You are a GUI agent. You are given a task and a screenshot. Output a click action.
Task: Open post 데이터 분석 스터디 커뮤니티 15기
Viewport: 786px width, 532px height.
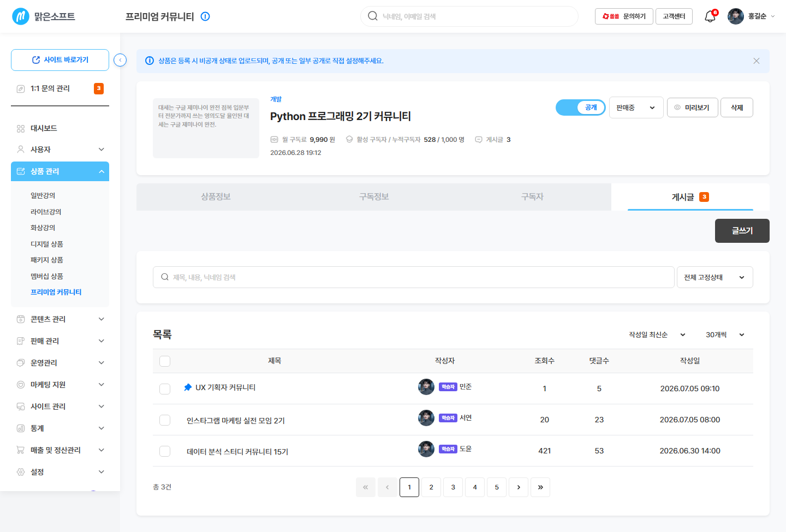coord(237,452)
